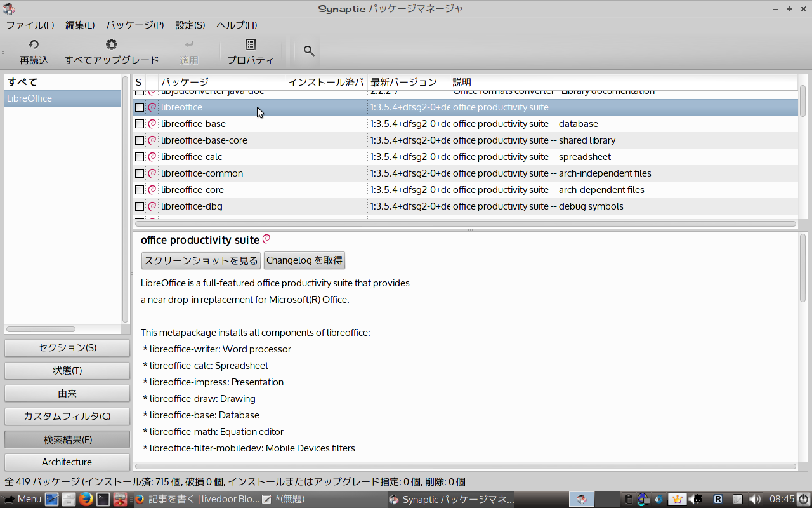Click the Apply (適用) toolbar icon
This screenshot has width=812, height=508.
[x=189, y=44]
